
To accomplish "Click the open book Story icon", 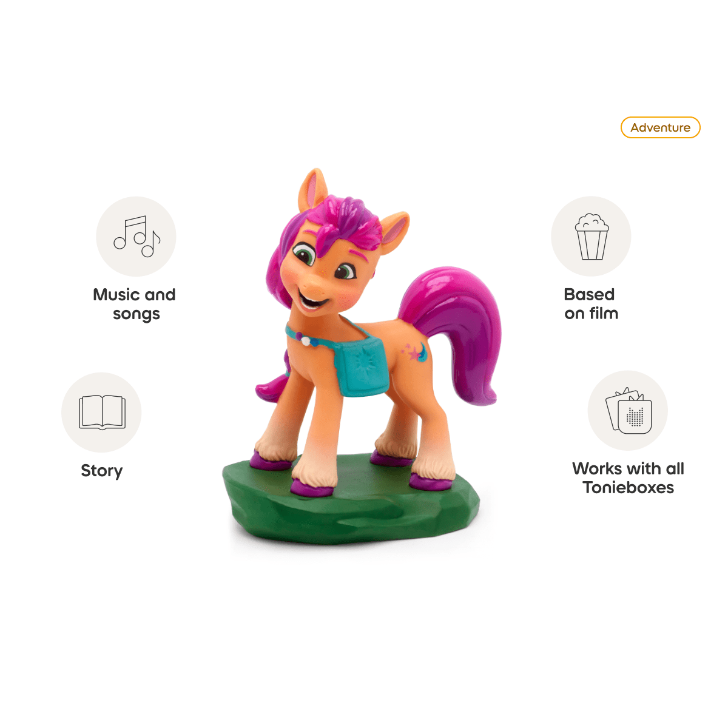I will 101,412.
